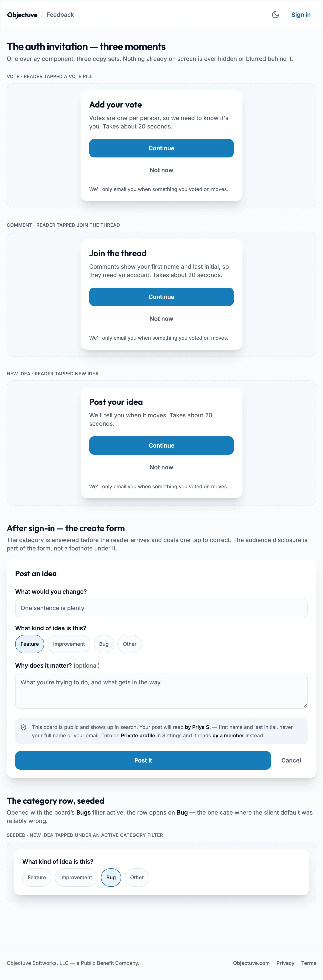Select Bug pill in the Post an idea form
The width and height of the screenshot is (323, 980).
(x=104, y=644)
